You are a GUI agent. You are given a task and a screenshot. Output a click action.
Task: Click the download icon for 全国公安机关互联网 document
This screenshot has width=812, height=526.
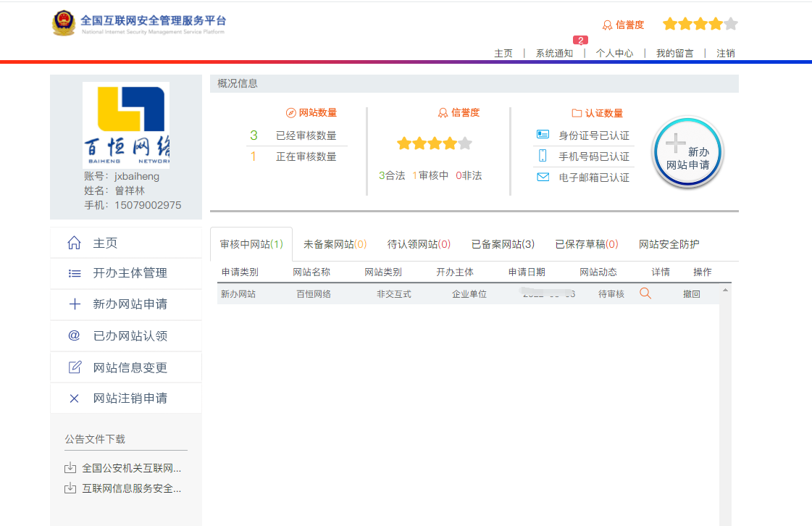(x=70, y=467)
